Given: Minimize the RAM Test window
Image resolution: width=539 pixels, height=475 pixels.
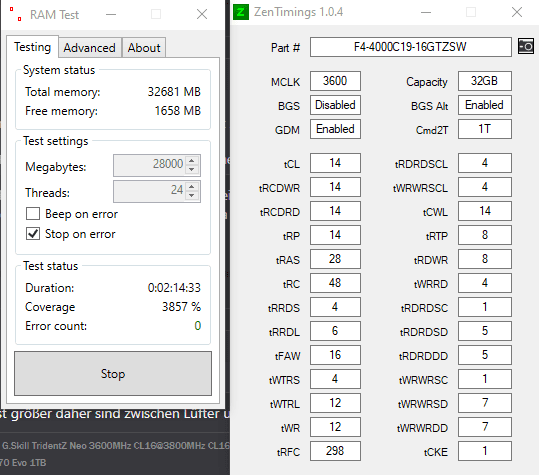Looking at the screenshot, I should [x=111, y=14].
